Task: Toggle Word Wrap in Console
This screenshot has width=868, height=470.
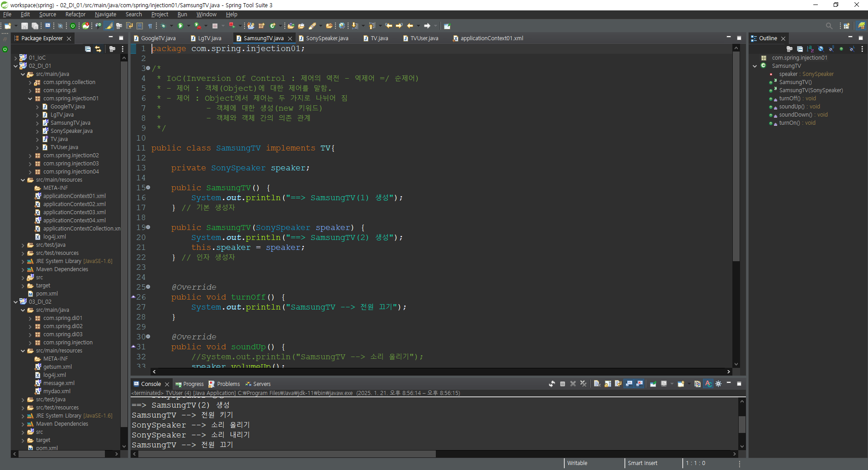Action: click(x=618, y=384)
